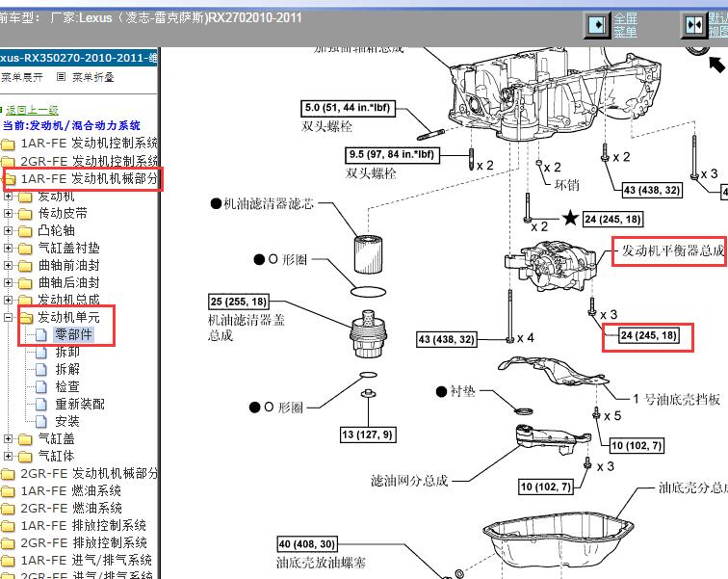Image resolution: width=728 pixels, height=579 pixels.
Task: Click the 全屏菜单 icon button
Action: click(597, 25)
